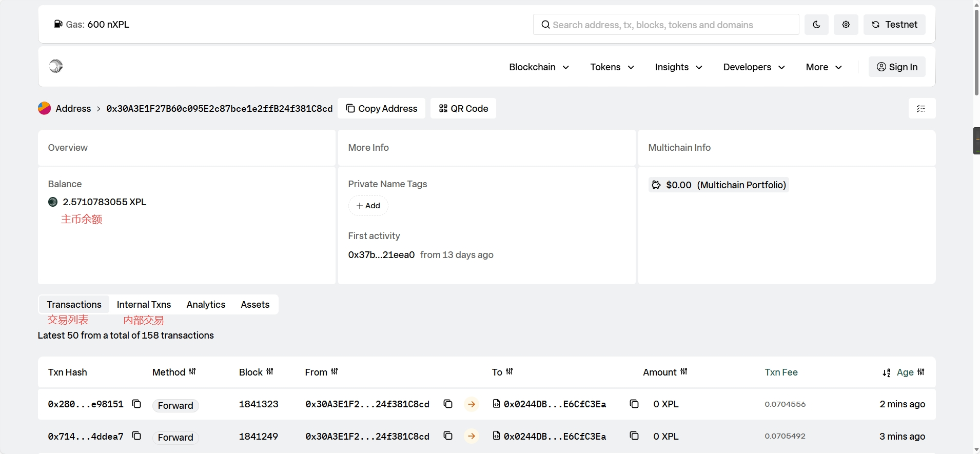Toggle sort order on Age column
Viewport: 980px width, 454px height.
pos(886,373)
